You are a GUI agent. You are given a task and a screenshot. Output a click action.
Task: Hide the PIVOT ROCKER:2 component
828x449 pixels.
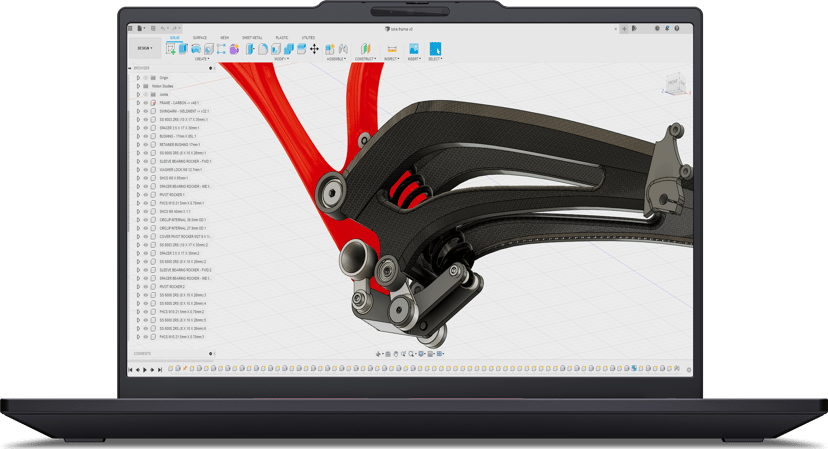pyautogui.click(x=146, y=287)
